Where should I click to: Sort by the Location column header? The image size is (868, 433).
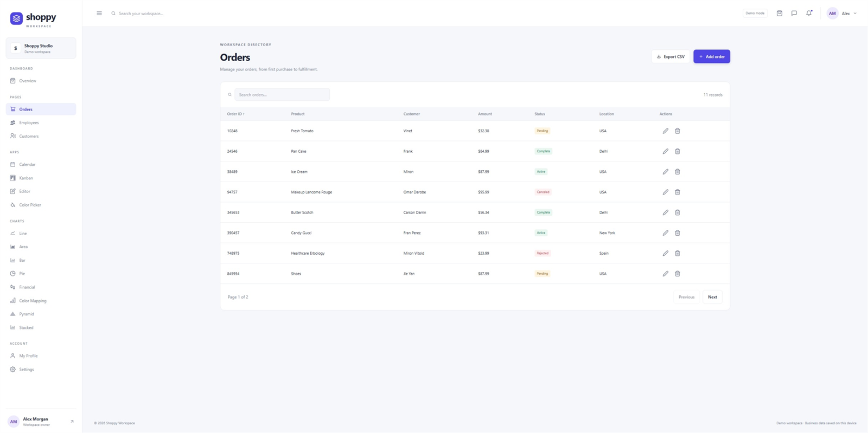[607, 114]
